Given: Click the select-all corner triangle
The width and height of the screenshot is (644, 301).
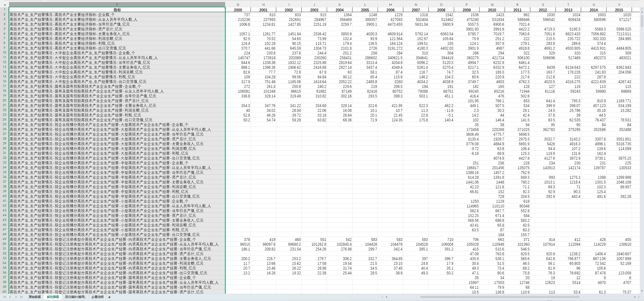Looking at the screenshot, I should click(x=4, y=5).
